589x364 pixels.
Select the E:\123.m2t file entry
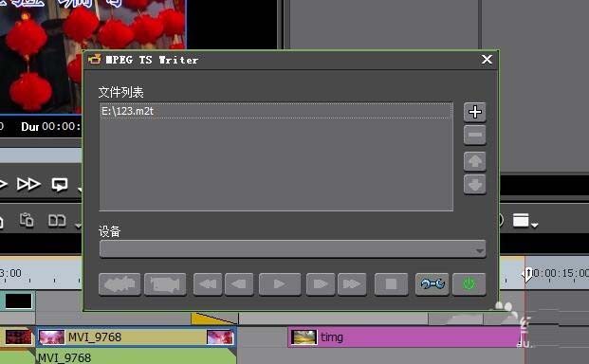[276, 111]
